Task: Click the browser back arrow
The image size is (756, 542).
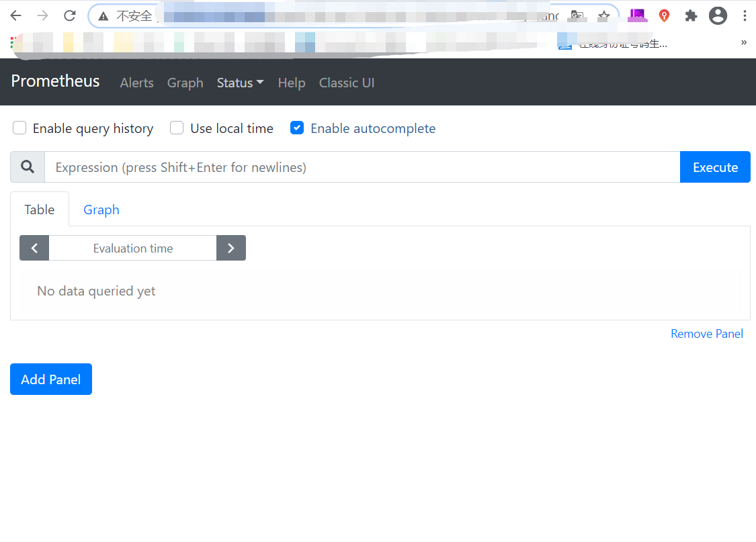Action: click(x=16, y=16)
